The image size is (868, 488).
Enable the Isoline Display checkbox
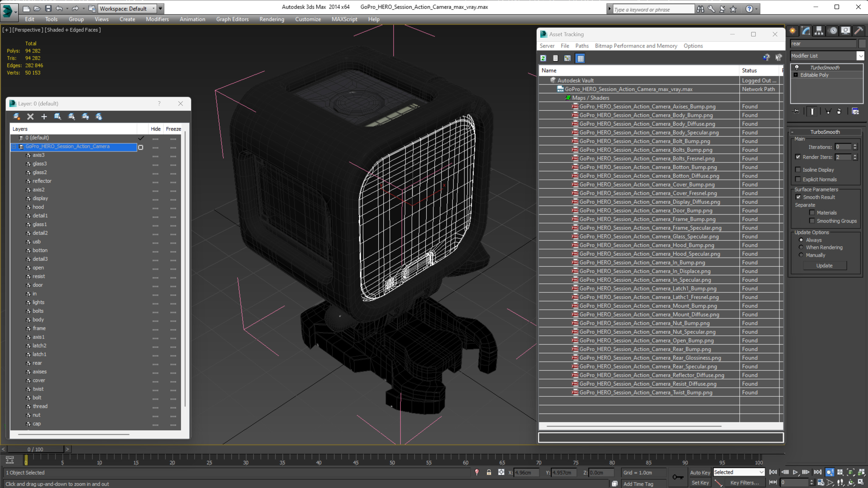tap(798, 169)
